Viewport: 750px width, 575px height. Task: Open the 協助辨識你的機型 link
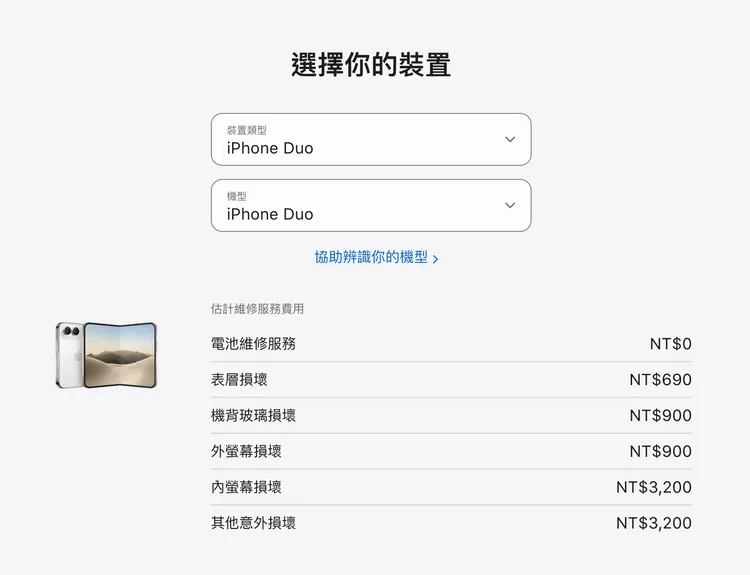click(x=376, y=257)
